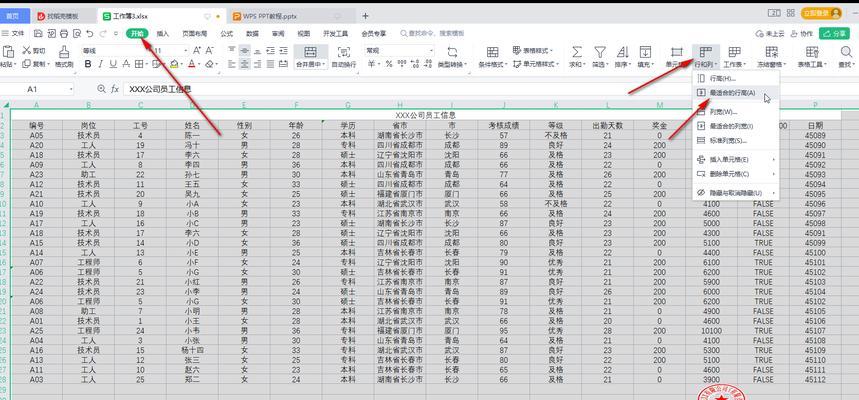Screen dimensions: 859x400
Task: Click the Rows and Columns icon
Action: [x=706, y=52]
